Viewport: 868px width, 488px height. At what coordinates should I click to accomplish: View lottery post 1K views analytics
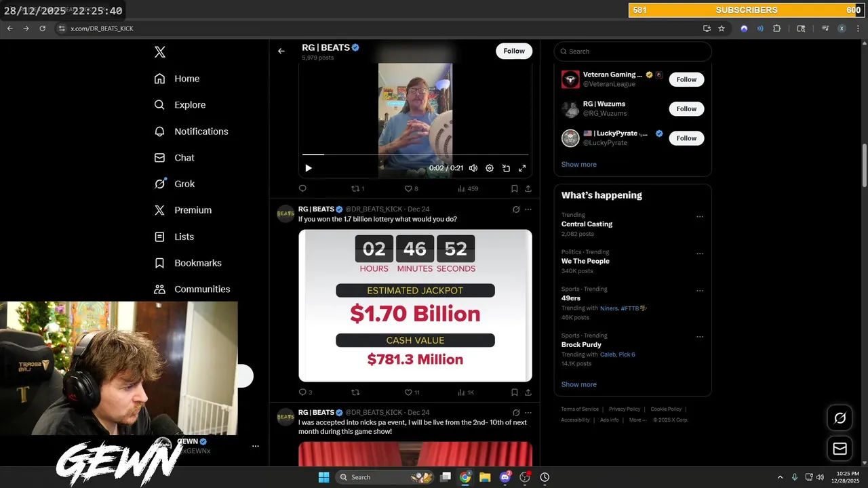[x=466, y=392]
